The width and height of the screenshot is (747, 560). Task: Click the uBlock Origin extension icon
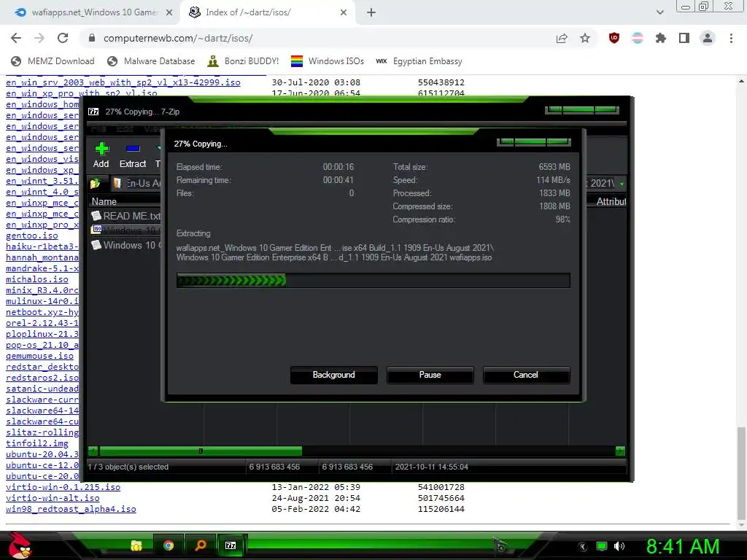tap(614, 38)
